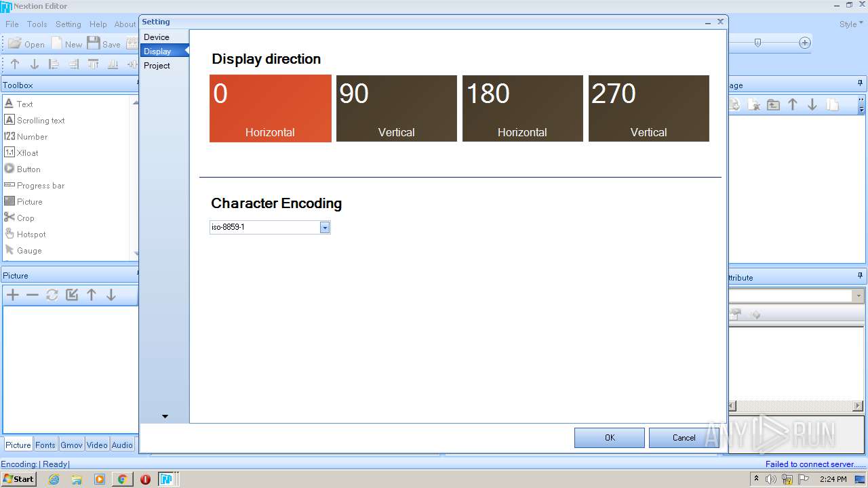Switch to the Picture resource tab
This screenshot has height=488, width=868.
18,445
